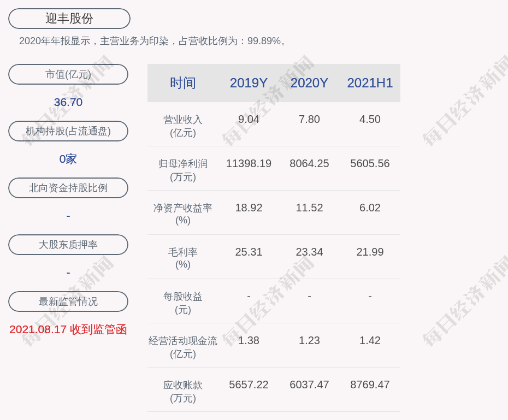Open the red 2021.08.17 收到监管函 notice
This screenshot has width=508, height=420.
point(68,329)
